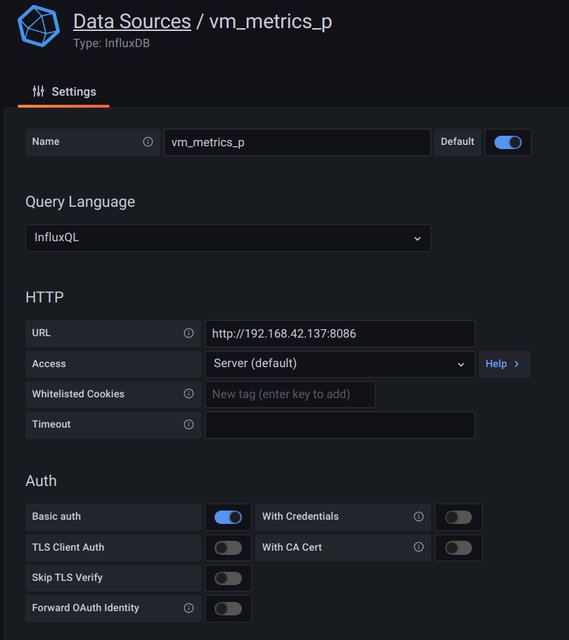
Task: Expand the Help section chevron
Action: (517, 364)
